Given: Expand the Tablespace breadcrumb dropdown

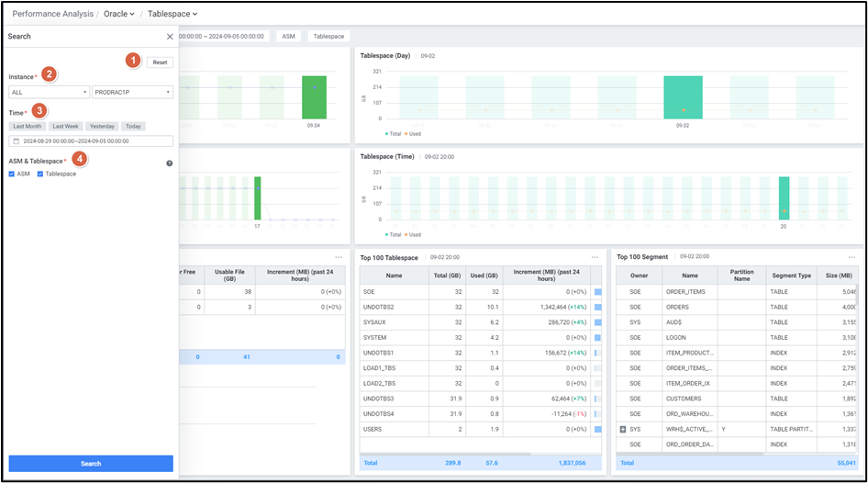Looking at the screenshot, I should pos(172,14).
